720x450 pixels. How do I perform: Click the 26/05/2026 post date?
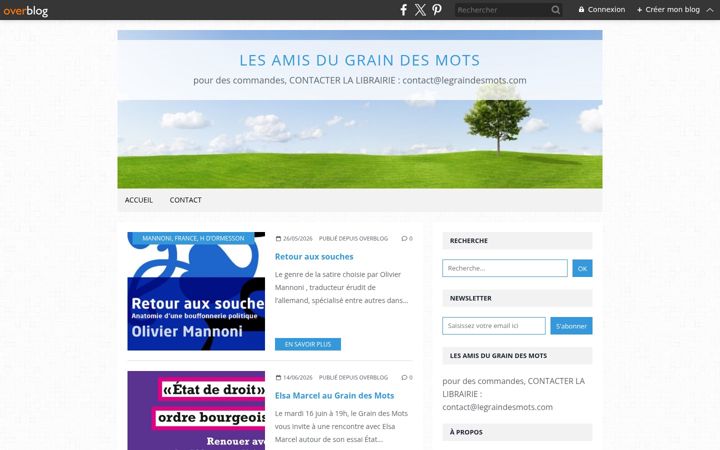(298, 238)
